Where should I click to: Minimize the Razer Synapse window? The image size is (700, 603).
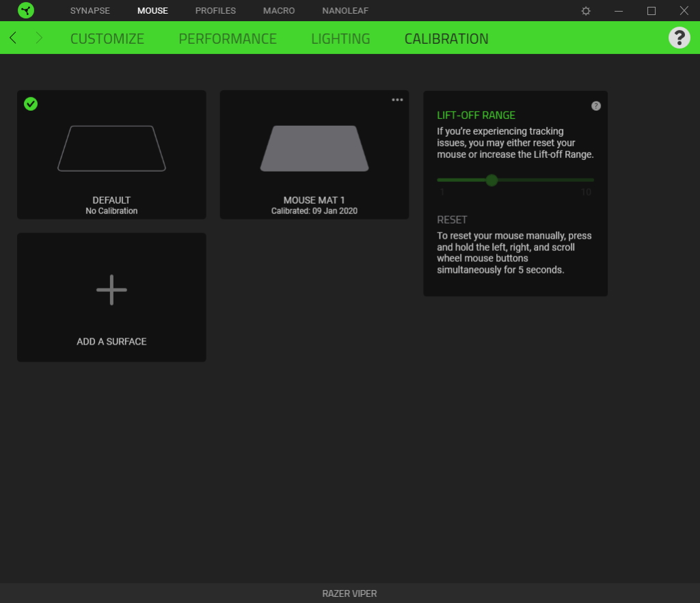619,11
